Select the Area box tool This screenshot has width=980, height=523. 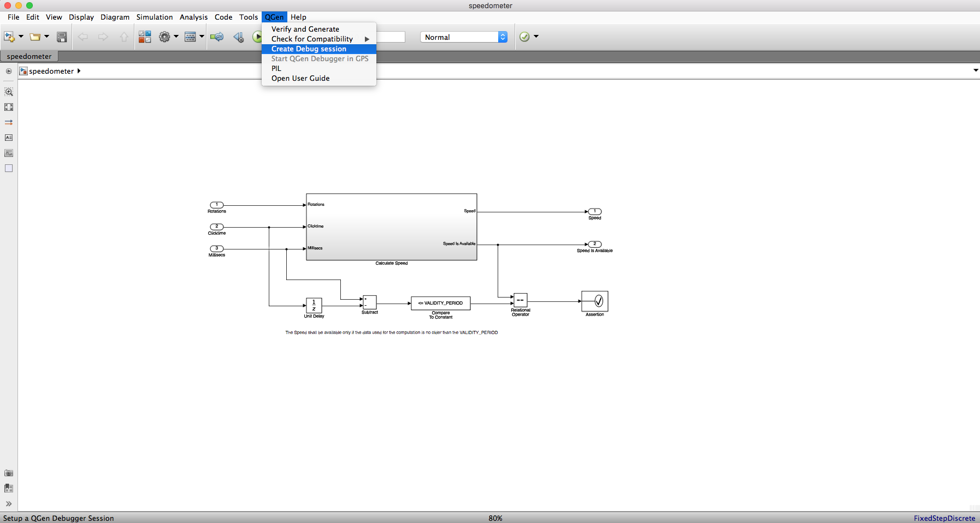point(9,168)
